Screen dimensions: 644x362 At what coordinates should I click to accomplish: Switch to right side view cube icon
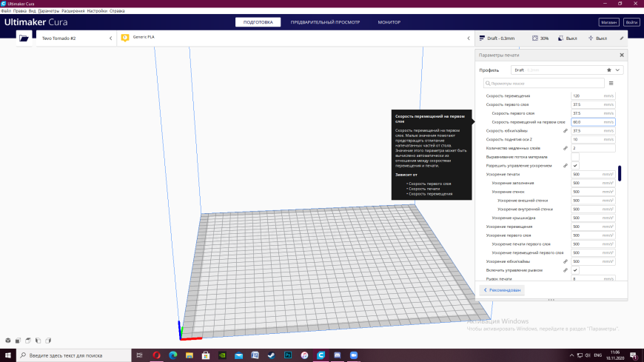[x=48, y=341]
